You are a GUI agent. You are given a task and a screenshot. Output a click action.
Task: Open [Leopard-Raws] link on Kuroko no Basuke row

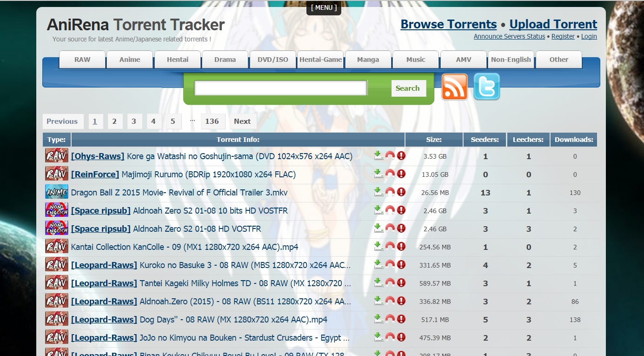(x=104, y=265)
